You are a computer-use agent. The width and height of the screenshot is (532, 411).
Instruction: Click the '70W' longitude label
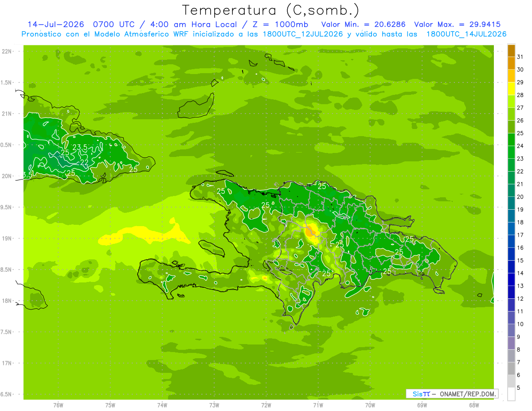tap(370, 405)
